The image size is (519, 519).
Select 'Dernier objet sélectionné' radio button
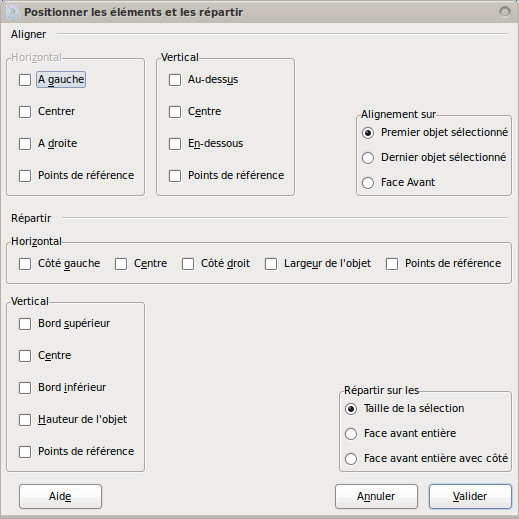368,158
